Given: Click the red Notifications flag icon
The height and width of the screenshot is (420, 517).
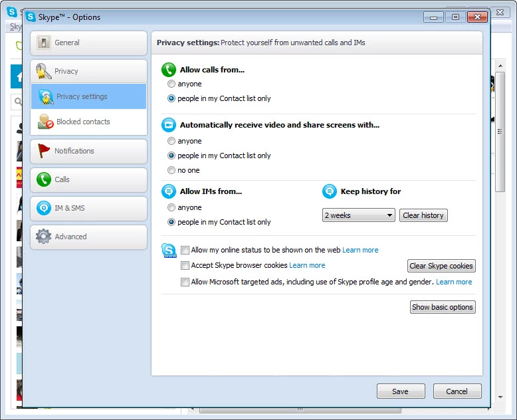Looking at the screenshot, I should (44, 151).
